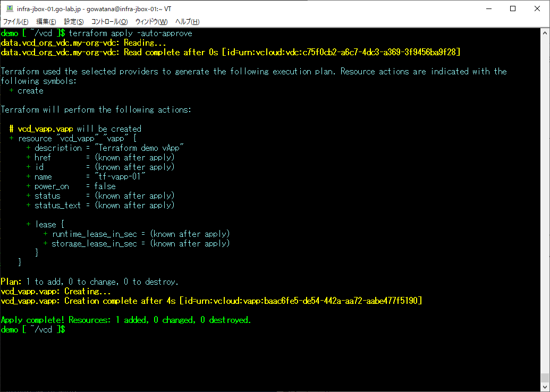550x392 pixels.
Task: Click 'data.vcd_org_vdc.my-org-vdc: Reading...' line
Action: tap(83, 43)
